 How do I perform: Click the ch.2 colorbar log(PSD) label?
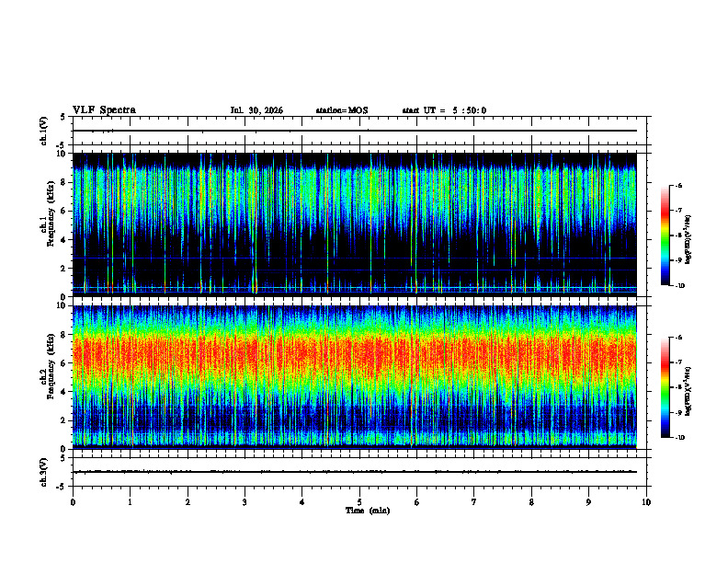point(688,390)
